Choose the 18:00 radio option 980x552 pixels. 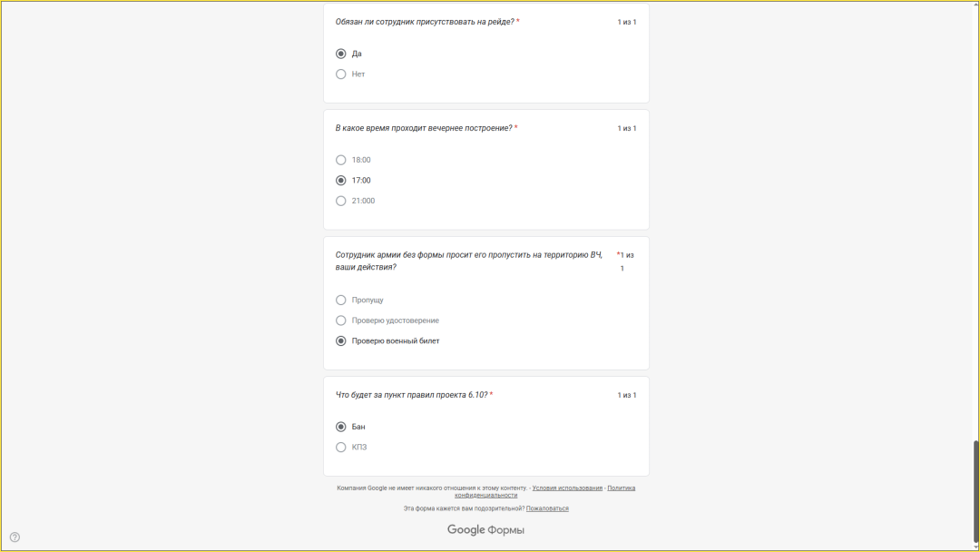(x=341, y=160)
